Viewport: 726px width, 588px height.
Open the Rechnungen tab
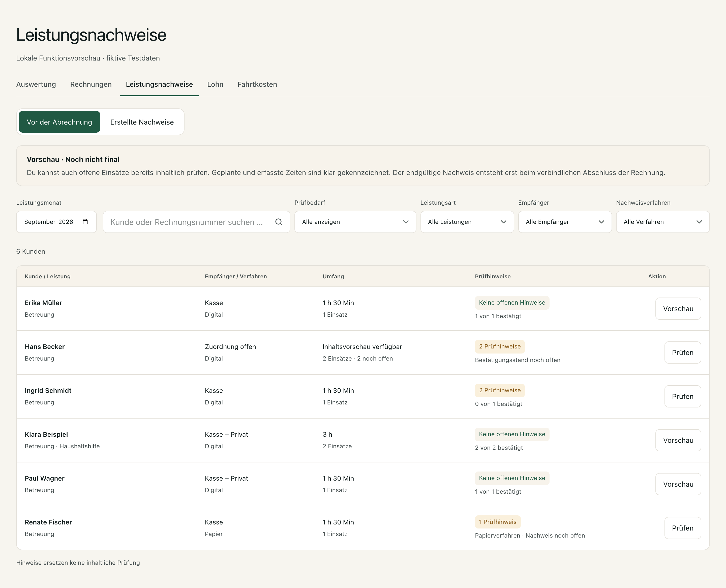[91, 84]
